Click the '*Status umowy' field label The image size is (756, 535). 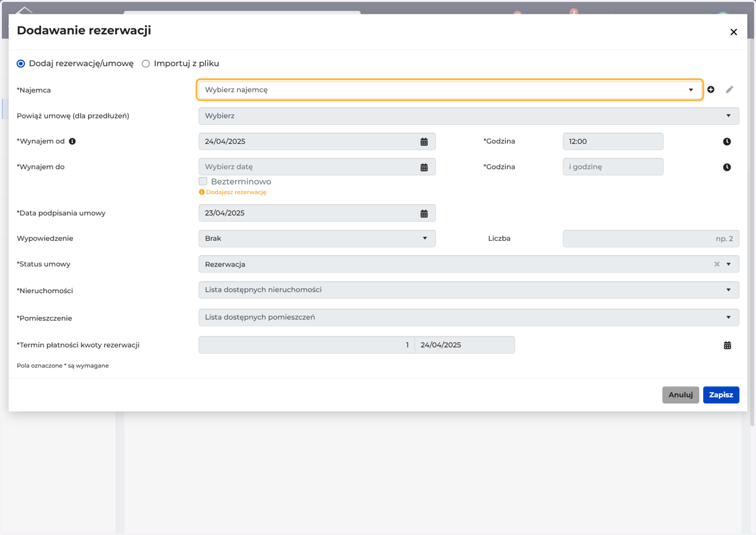pos(43,264)
